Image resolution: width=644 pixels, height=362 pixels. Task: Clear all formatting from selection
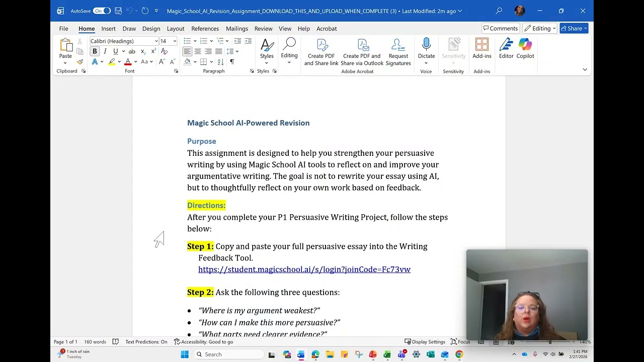pos(164,51)
